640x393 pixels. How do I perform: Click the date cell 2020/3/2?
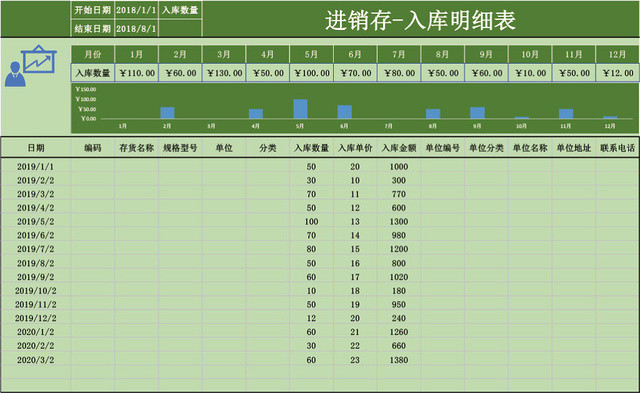click(x=36, y=360)
